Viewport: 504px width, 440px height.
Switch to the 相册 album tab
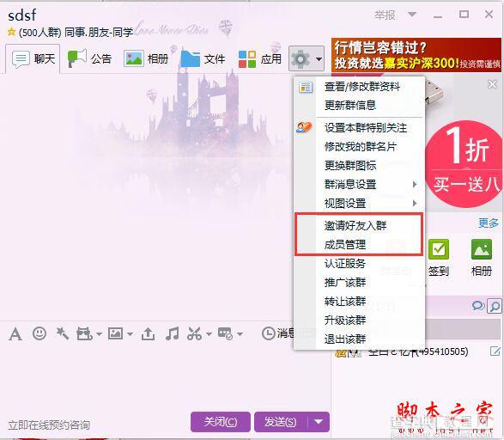tap(146, 58)
